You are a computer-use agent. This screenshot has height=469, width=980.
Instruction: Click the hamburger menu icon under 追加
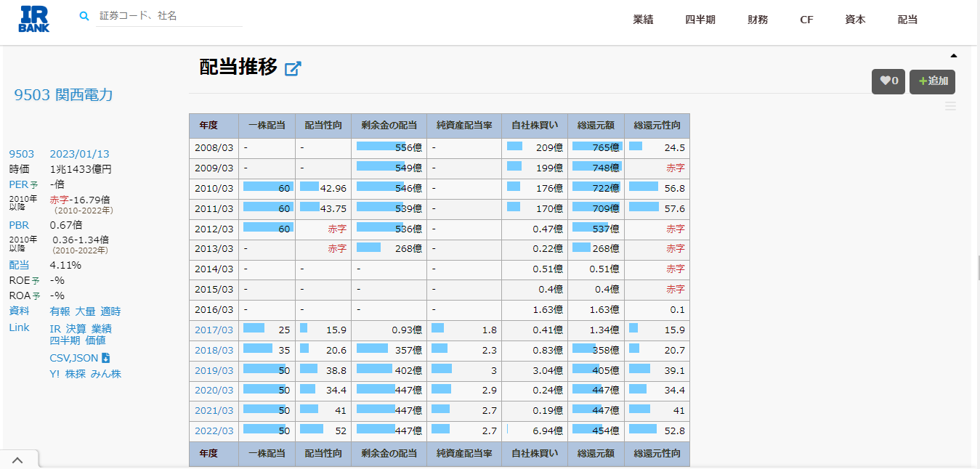[x=950, y=107]
